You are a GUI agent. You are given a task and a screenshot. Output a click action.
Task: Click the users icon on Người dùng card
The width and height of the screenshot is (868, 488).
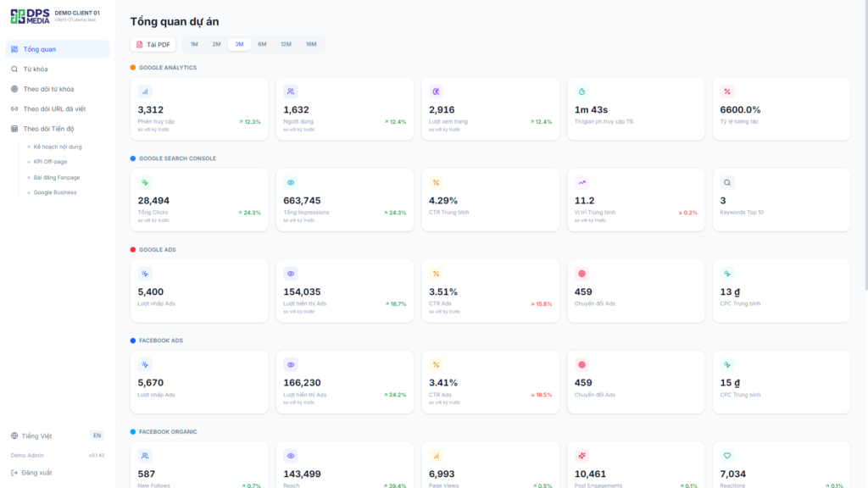pos(291,91)
